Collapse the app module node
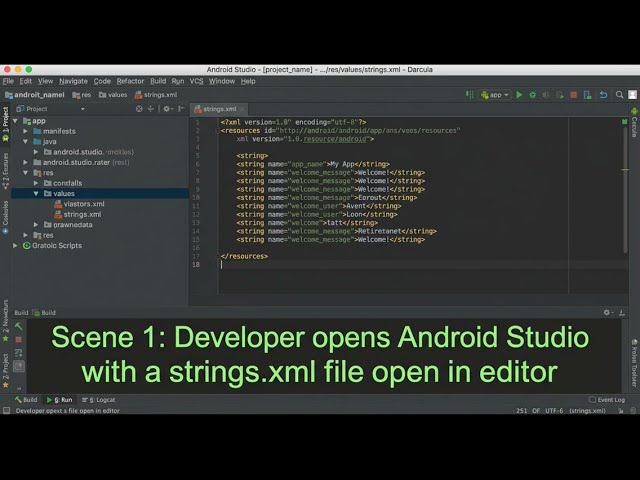 16,121
